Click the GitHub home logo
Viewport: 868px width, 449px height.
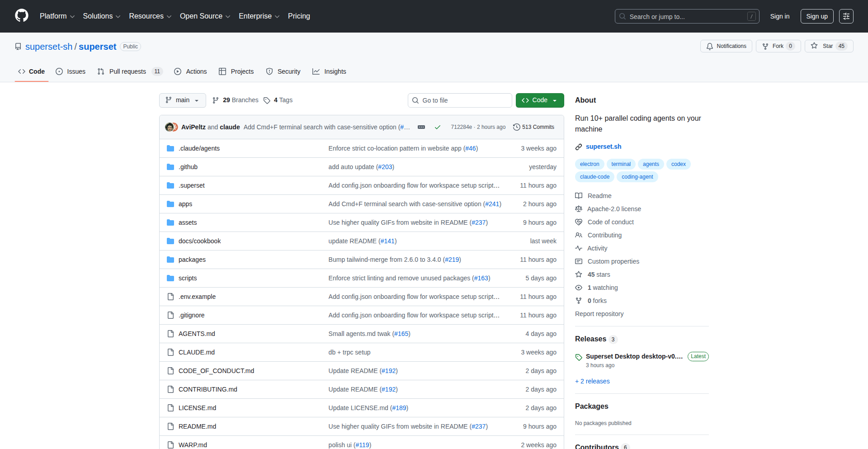21,16
